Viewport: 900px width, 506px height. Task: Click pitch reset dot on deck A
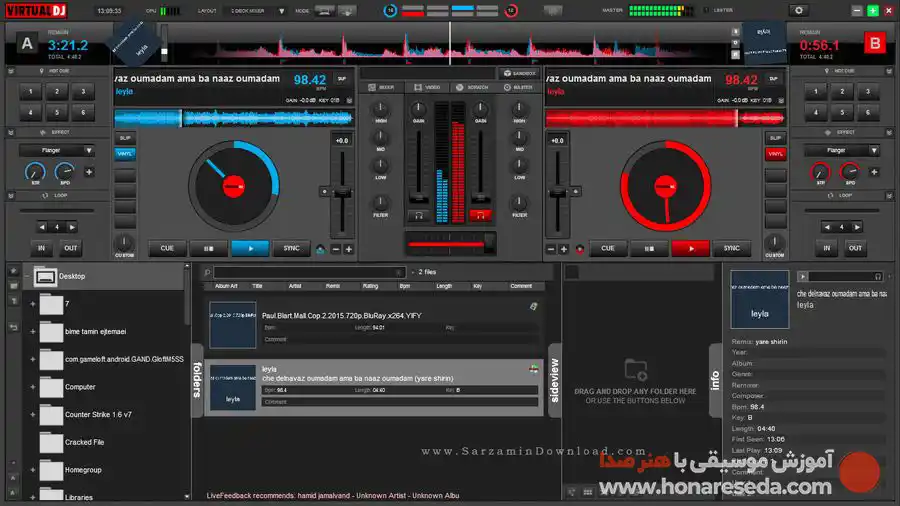[324, 192]
